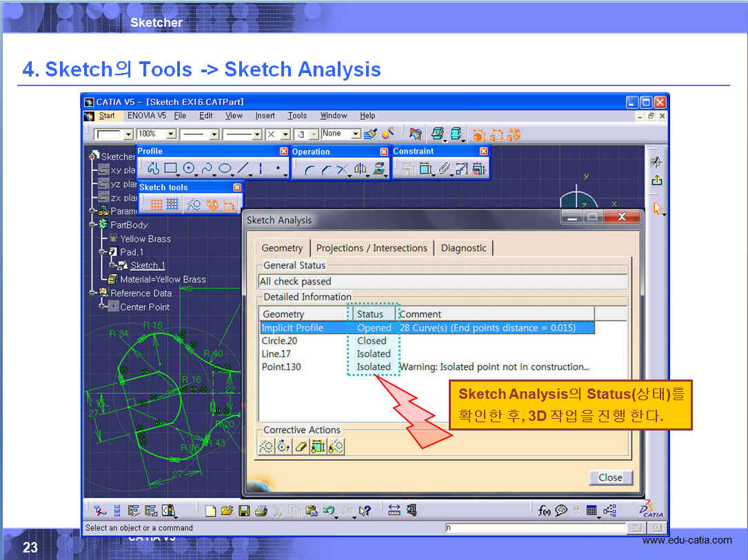The width and height of the screenshot is (748, 560).
Task: Click the Erase Geometry corrective action icon
Action: pyautogui.click(x=301, y=447)
